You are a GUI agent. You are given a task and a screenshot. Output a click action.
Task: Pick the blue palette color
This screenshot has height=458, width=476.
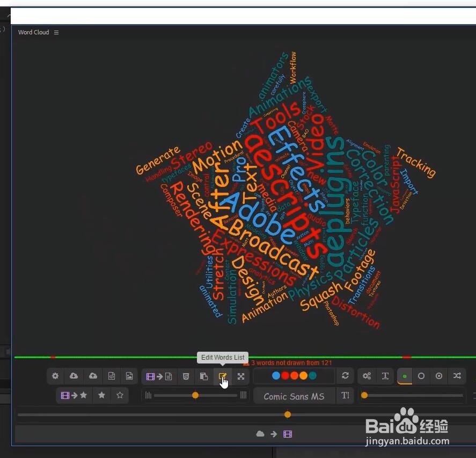tap(276, 376)
